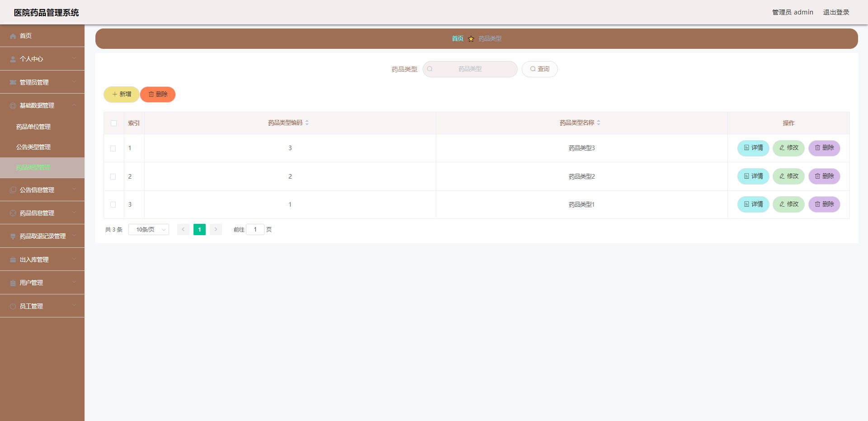868x421 pixels.
Task: Click the 共 3 条 total count text
Action: tap(114, 230)
